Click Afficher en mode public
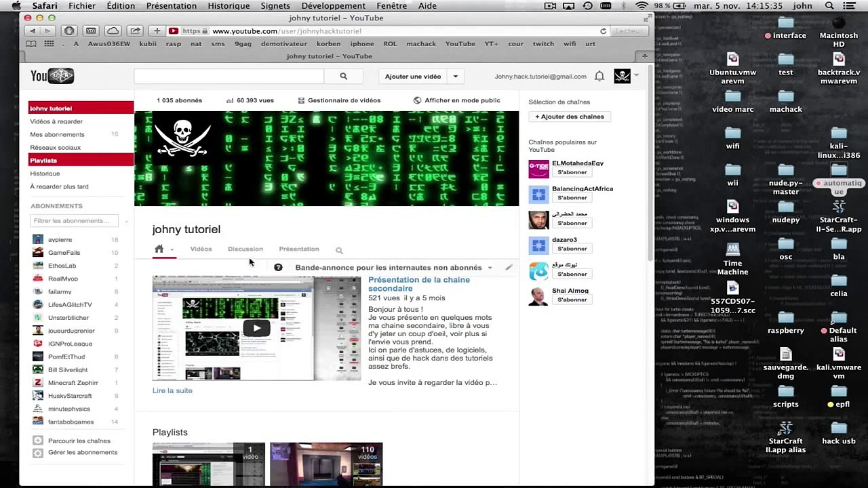The height and width of the screenshot is (488, 868). click(456, 100)
